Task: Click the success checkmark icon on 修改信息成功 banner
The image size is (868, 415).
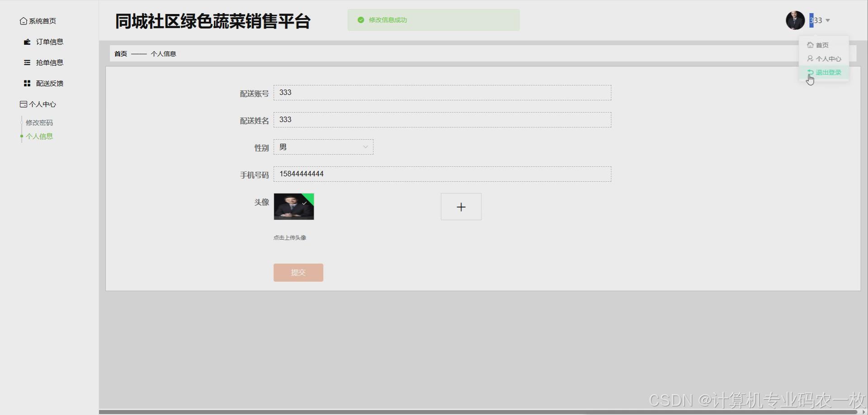Action: coord(360,20)
